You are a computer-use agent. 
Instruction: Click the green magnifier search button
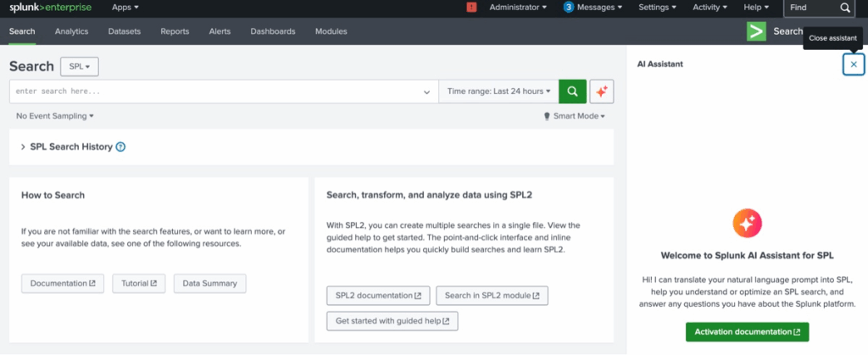(x=573, y=92)
